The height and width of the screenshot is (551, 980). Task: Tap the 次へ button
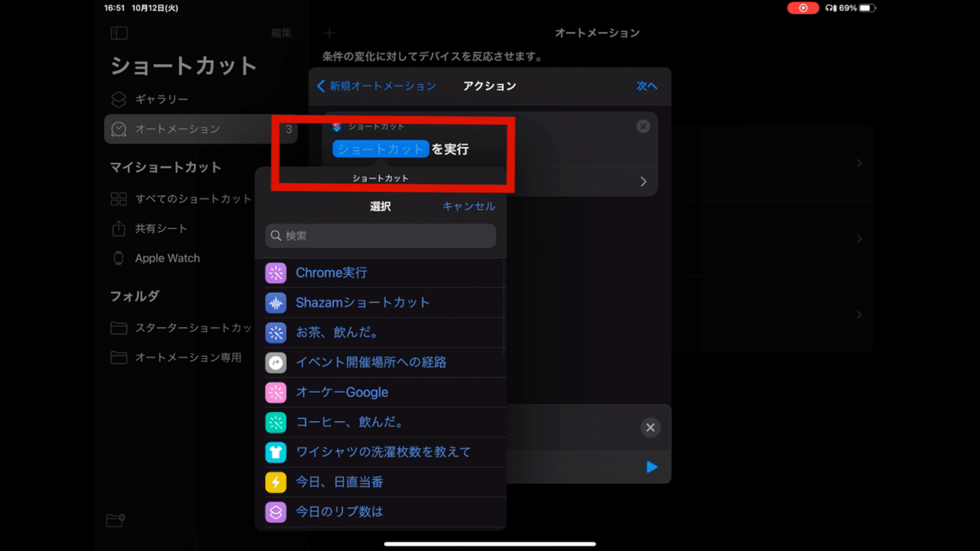tap(646, 86)
